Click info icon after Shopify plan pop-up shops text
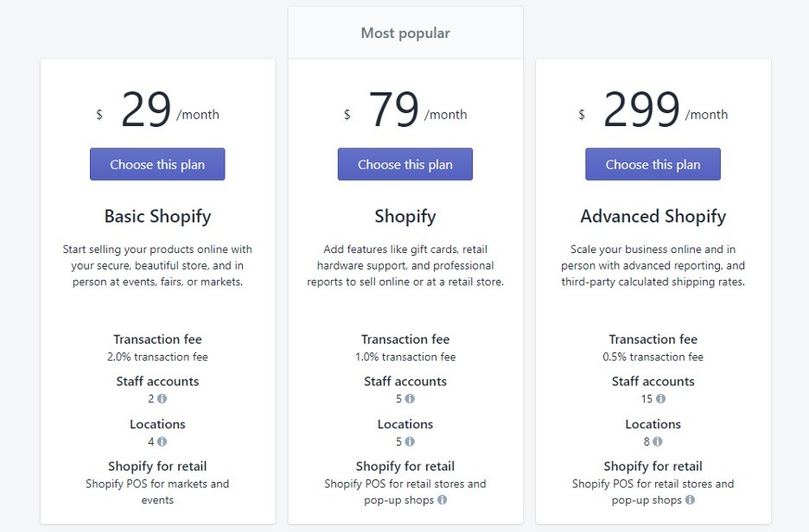Screen dimensions: 809x532 443,499
